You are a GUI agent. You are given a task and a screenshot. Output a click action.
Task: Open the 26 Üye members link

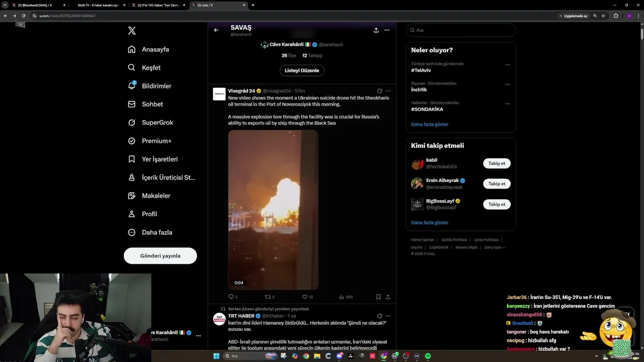tap(288, 55)
